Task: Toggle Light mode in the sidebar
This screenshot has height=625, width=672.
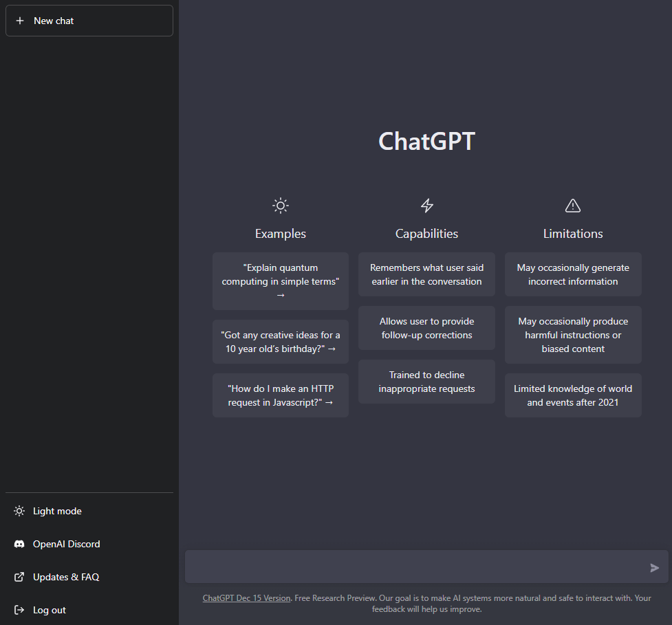Action: point(57,511)
